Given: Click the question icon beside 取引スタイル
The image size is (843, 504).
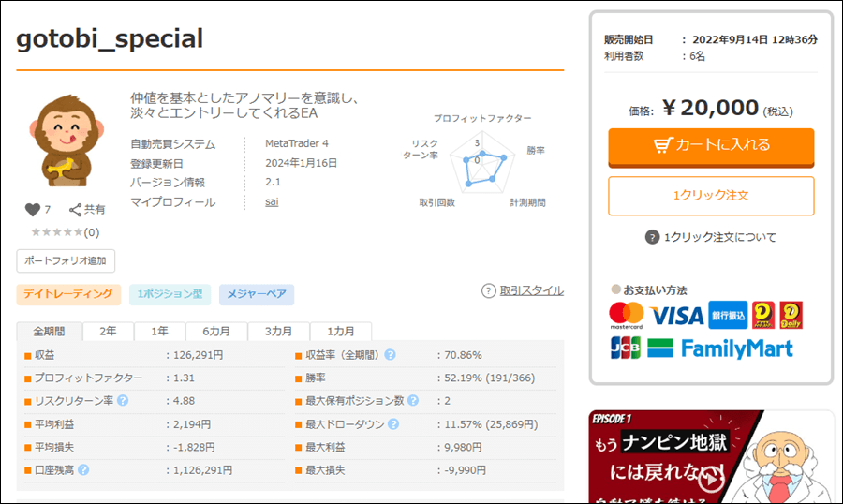Looking at the screenshot, I should coord(488,291).
